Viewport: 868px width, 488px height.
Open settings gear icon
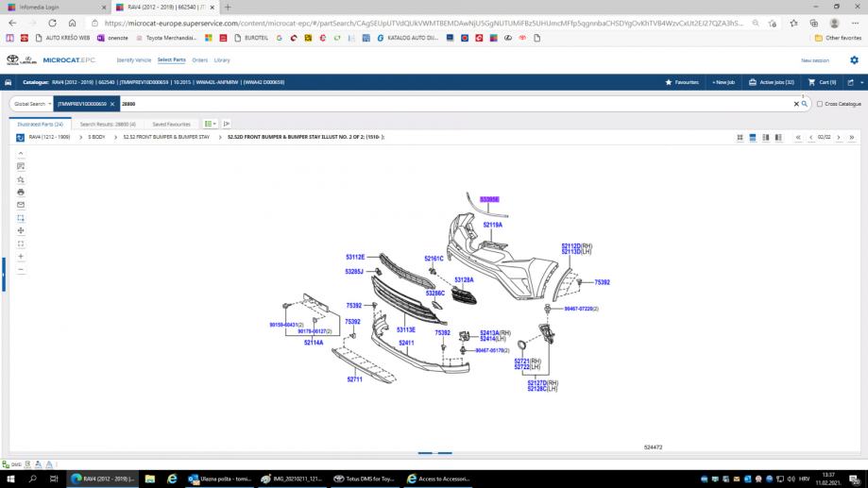coord(854,59)
